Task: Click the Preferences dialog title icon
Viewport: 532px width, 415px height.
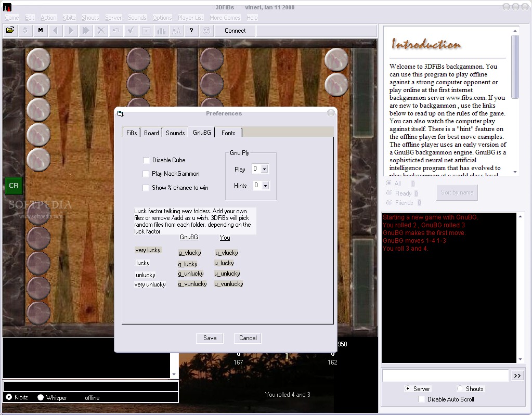Action: [x=120, y=114]
